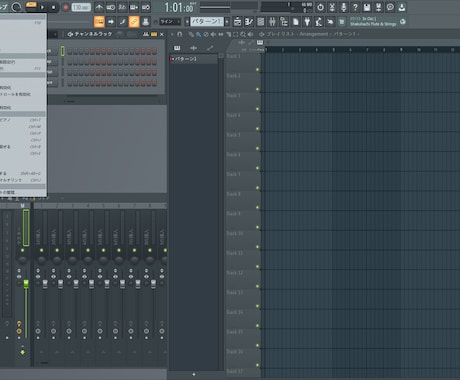Toggle the yellow step/piano view icon in channel rack
Viewport: 460px width, 380px height.
click(154, 34)
